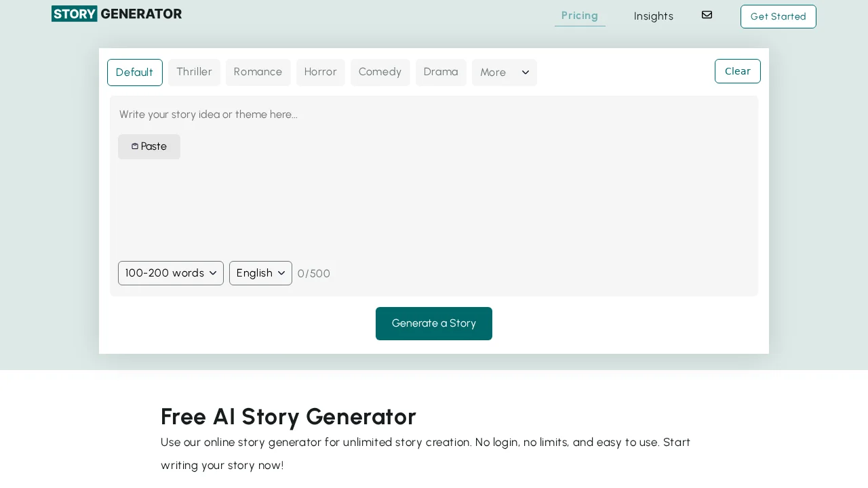The height and width of the screenshot is (488, 868).
Task: Select the Romance genre
Action: click(x=258, y=72)
